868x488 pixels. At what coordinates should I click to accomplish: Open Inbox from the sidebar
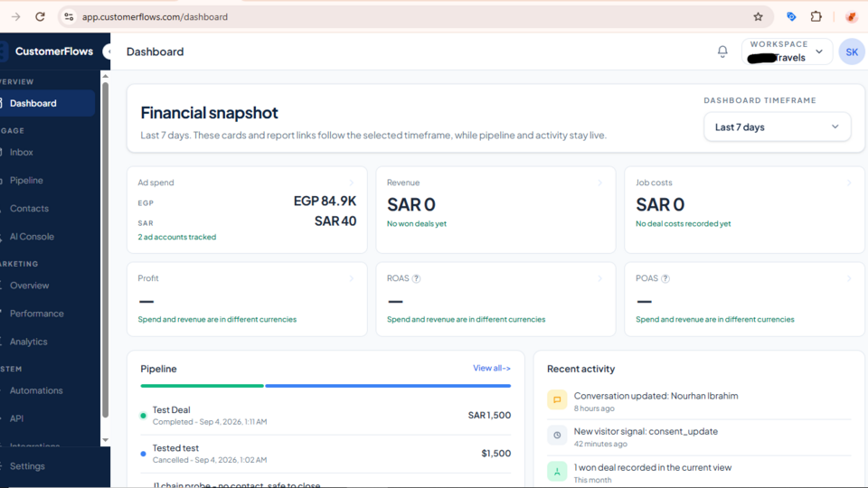coord(21,152)
